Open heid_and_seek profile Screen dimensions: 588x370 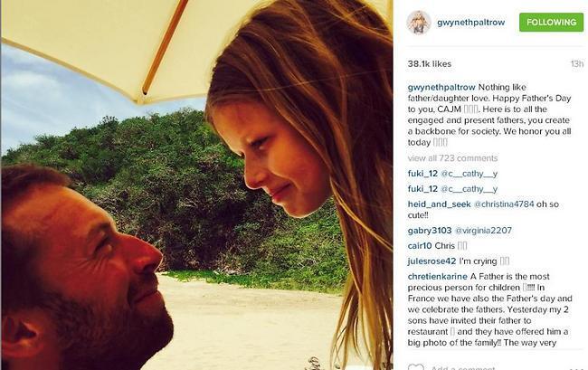click(439, 204)
